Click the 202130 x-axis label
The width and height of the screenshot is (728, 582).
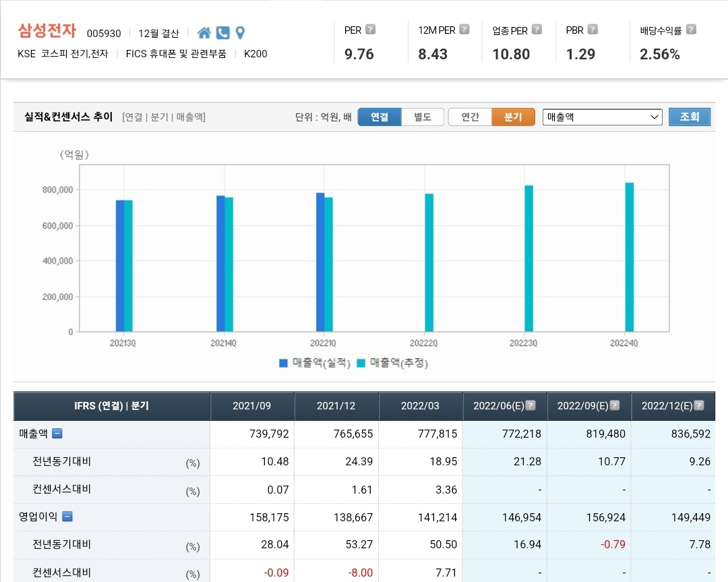coord(123,343)
